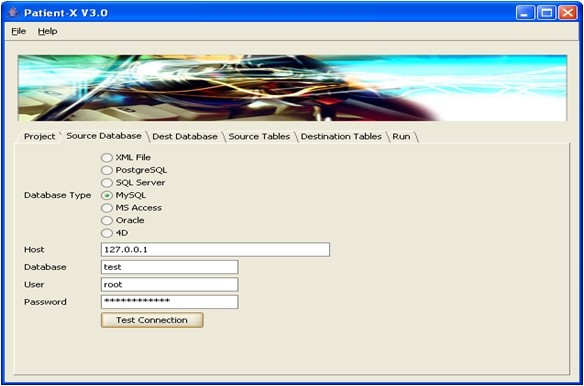Focus the masked Password field
The height and width of the screenshot is (386, 584).
169,302
